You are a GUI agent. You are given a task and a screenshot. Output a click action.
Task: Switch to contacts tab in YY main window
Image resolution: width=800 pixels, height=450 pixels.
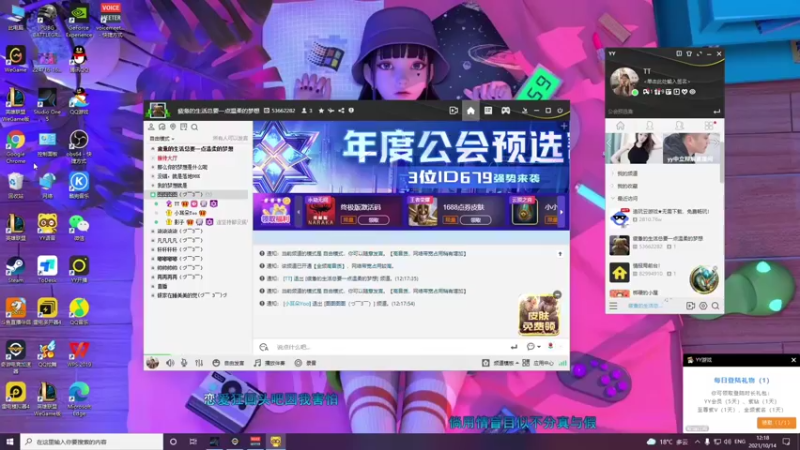point(649,126)
